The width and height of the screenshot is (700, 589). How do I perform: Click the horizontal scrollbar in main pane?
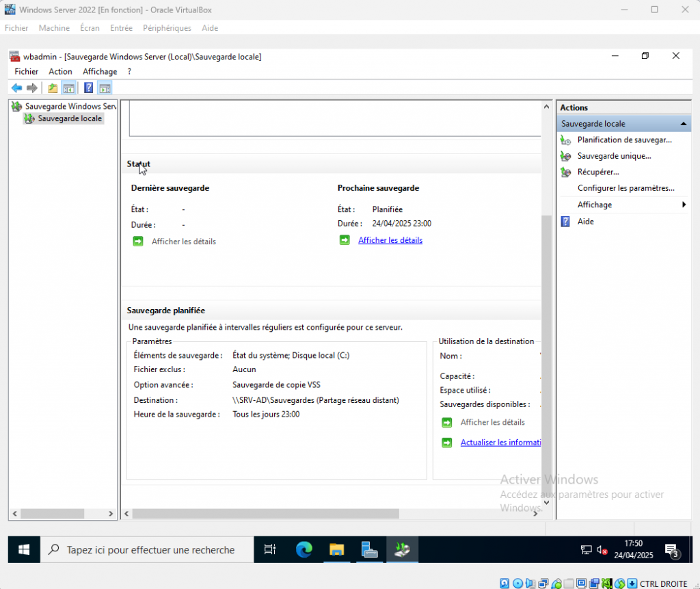pos(267,514)
